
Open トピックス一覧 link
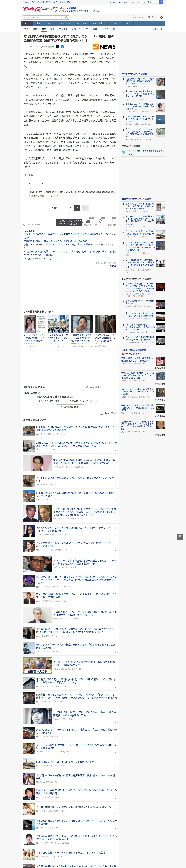click(155, 29)
